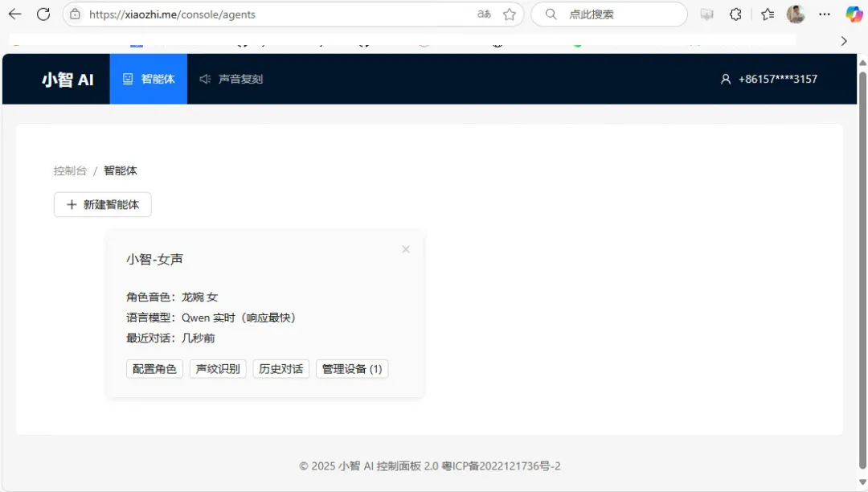Click the 小智 AI logo
The height and width of the screenshot is (492, 868).
tap(67, 79)
